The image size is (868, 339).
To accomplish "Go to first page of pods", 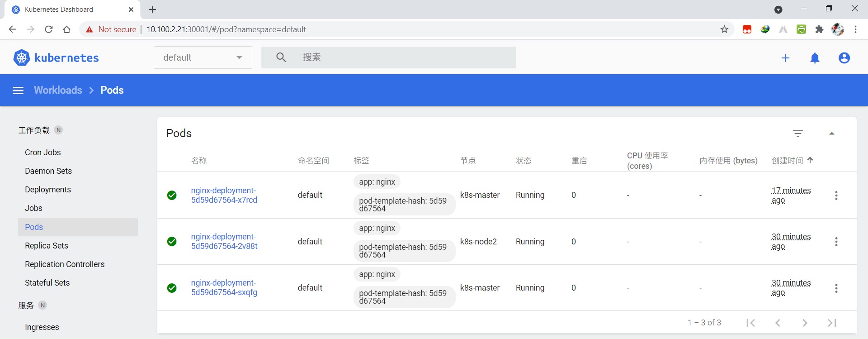I will [751, 323].
